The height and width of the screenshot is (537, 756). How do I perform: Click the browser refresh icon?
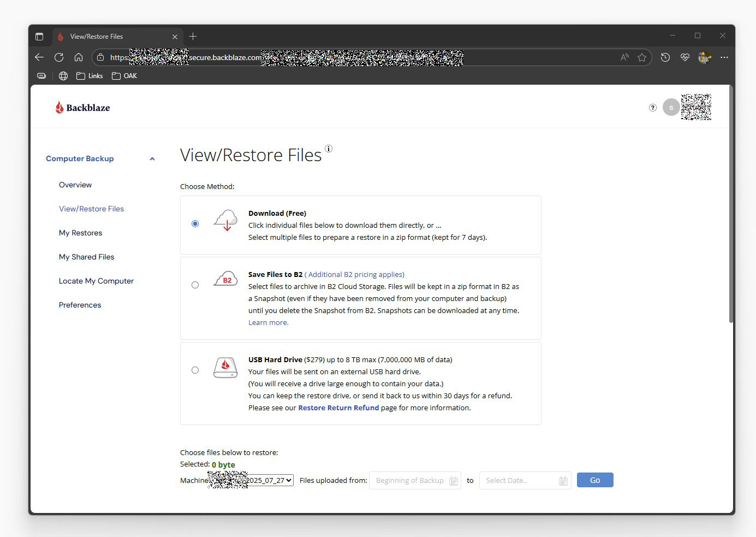coord(59,57)
